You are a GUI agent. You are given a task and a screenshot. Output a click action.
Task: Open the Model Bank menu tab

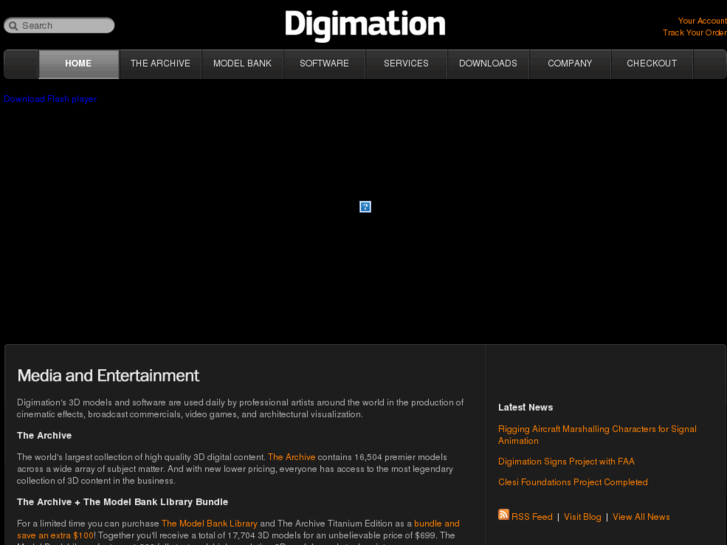242,64
